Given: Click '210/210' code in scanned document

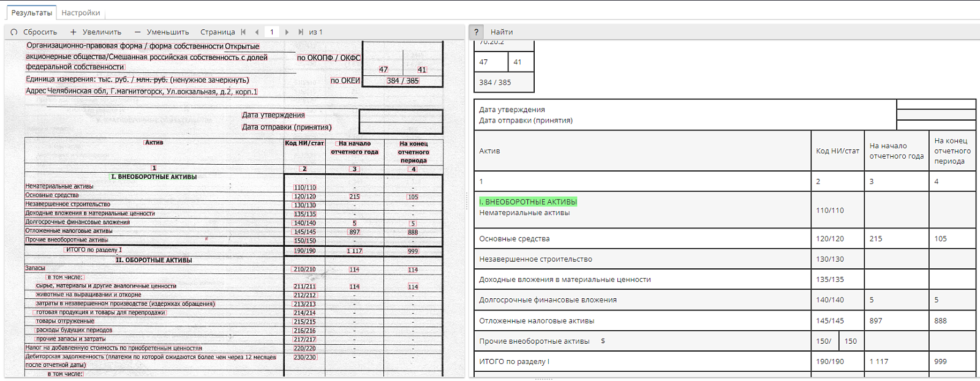Looking at the screenshot, I should (x=304, y=270).
